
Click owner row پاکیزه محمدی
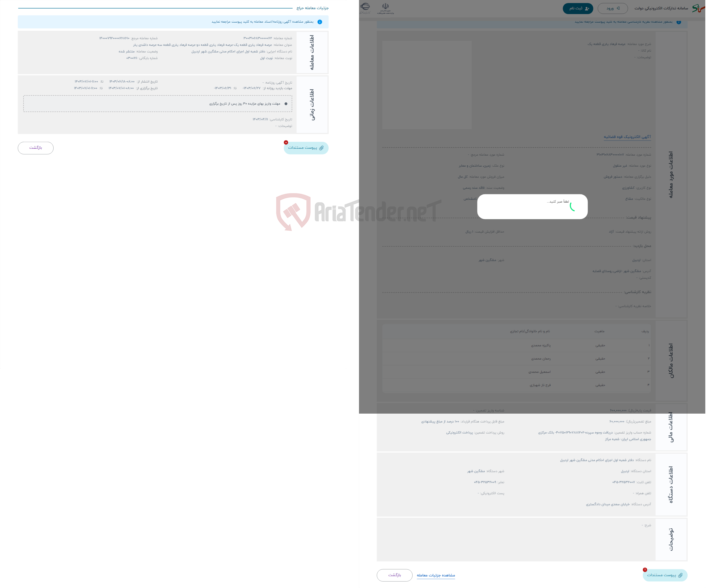coord(517,345)
